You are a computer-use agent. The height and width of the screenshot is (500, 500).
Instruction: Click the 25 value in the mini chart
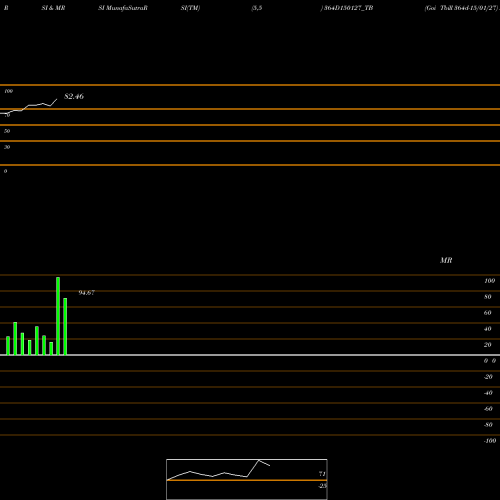(323, 486)
